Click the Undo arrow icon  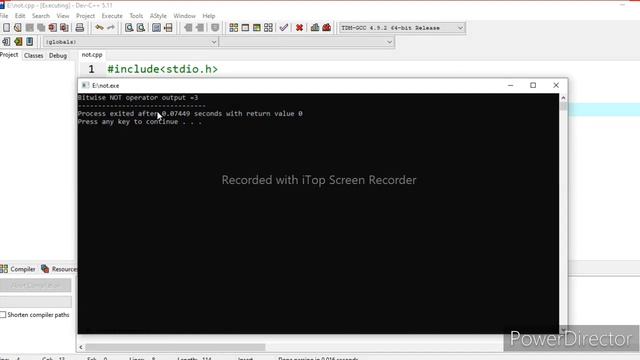point(99,28)
